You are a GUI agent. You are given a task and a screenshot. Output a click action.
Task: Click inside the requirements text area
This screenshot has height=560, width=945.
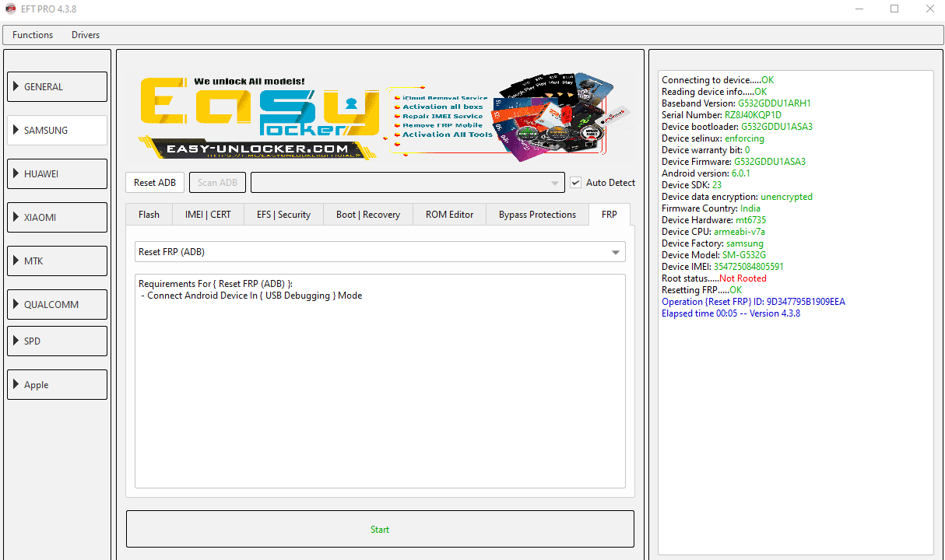(x=380, y=381)
